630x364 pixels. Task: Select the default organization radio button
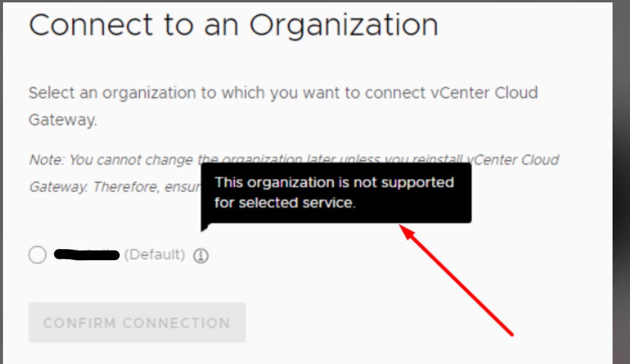tap(37, 255)
